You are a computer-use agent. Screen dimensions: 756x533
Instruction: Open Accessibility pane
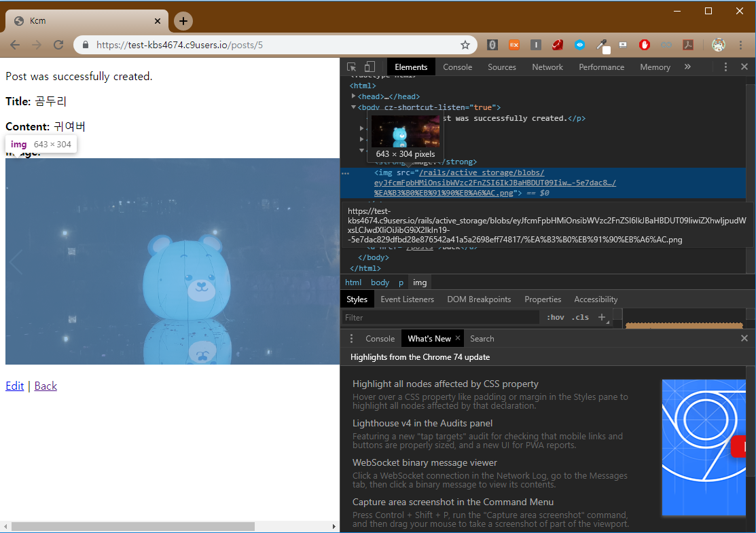(596, 299)
